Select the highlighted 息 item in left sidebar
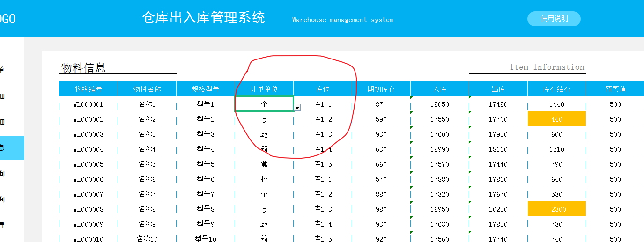The height and width of the screenshot is (242, 644). (12, 148)
